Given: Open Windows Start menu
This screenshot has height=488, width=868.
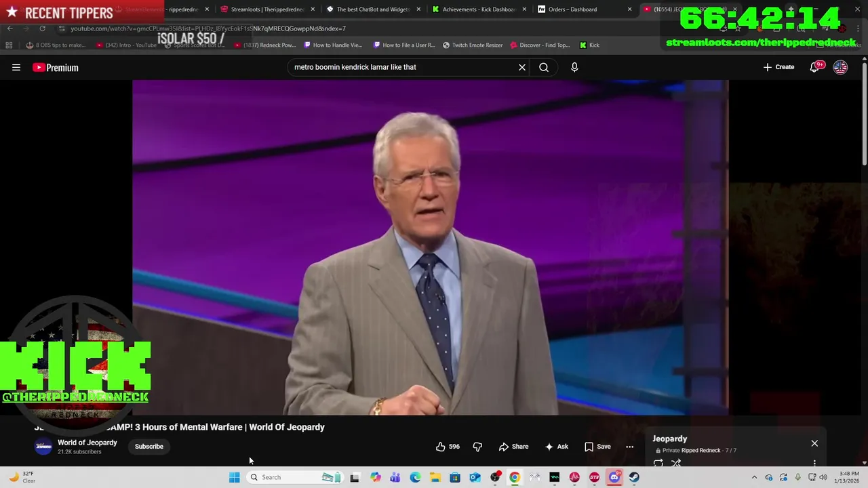Looking at the screenshot, I should 234,477.
